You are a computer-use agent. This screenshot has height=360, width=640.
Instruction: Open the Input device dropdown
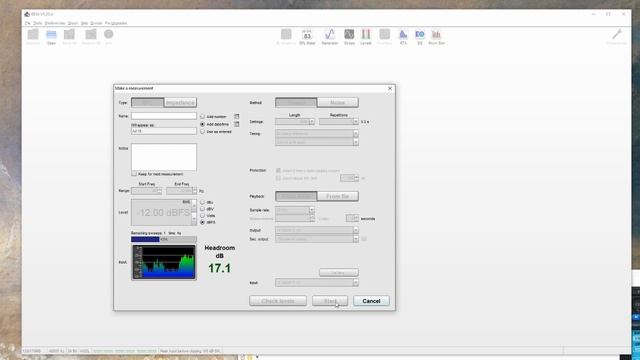[317, 282]
